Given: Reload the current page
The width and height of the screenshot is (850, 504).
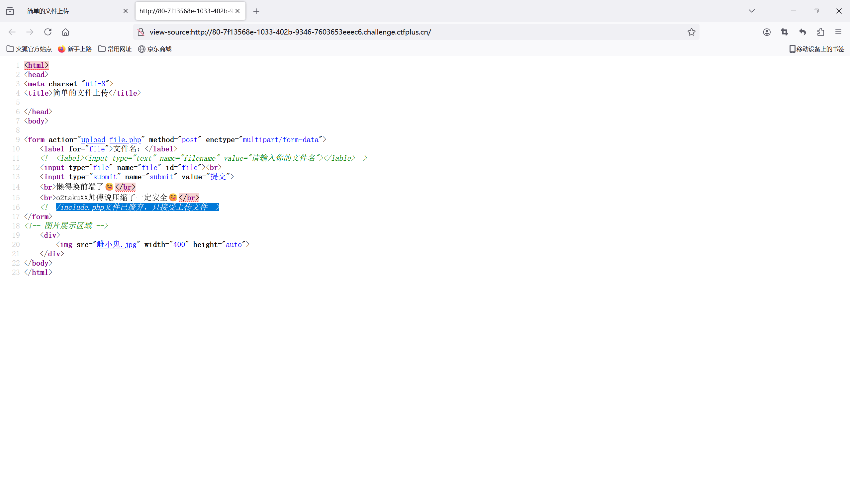Looking at the screenshot, I should (x=48, y=32).
